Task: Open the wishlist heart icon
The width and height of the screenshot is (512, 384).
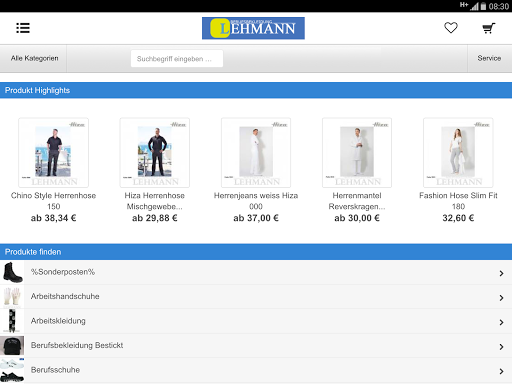Action: click(451, 28)
